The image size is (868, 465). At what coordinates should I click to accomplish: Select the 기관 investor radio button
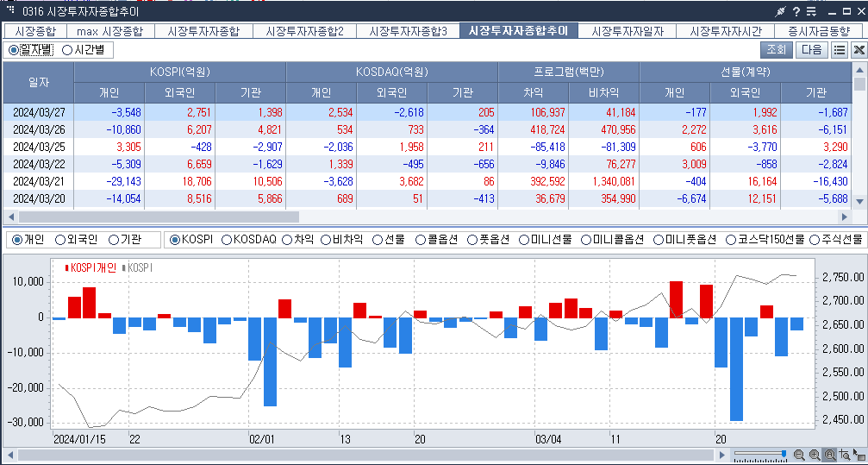coord(114,240)
